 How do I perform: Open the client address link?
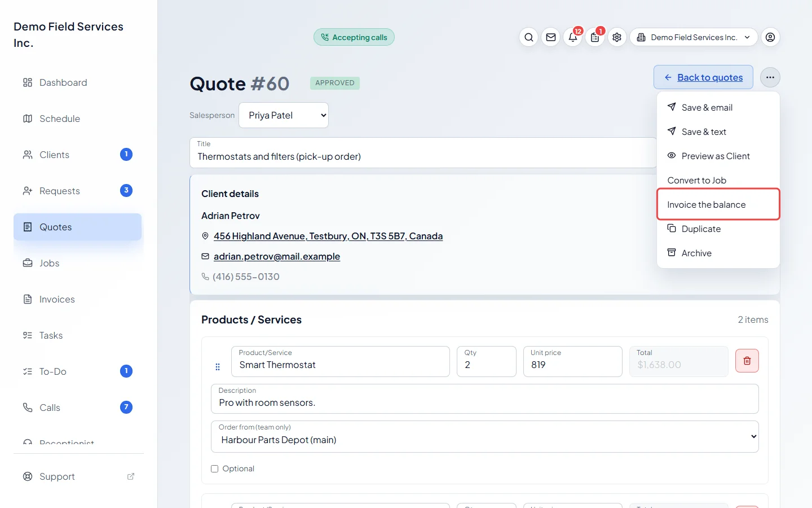328,236
